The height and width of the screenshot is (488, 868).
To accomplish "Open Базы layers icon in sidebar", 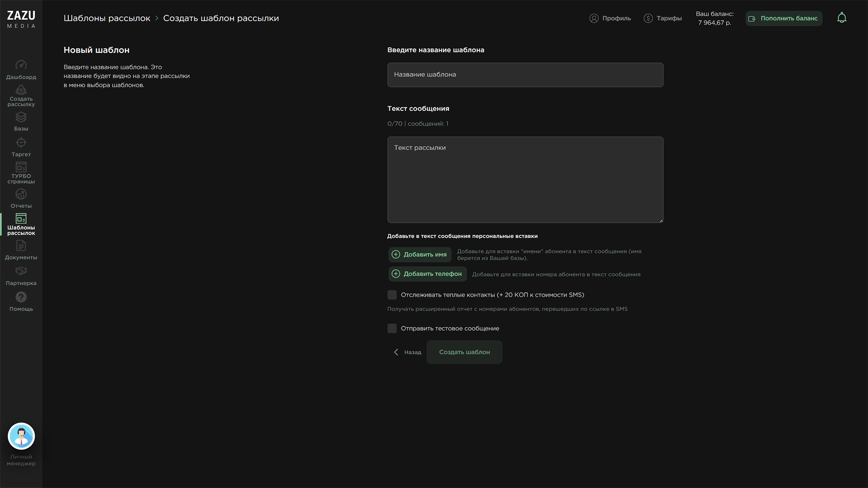I will [x=21, y=117].
